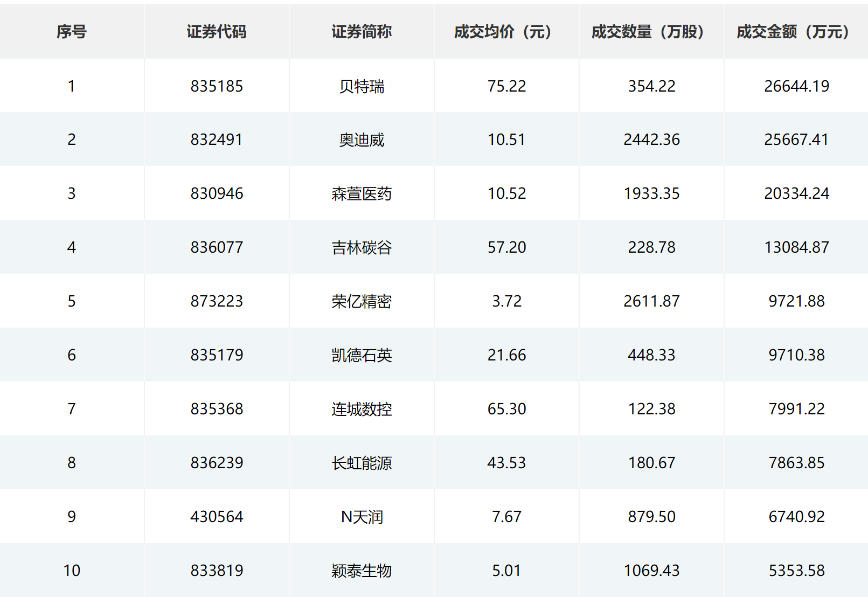Select the name 吉林碳谷
The width and height of the screenshot is (868, 597).
[x=362, y=247]
